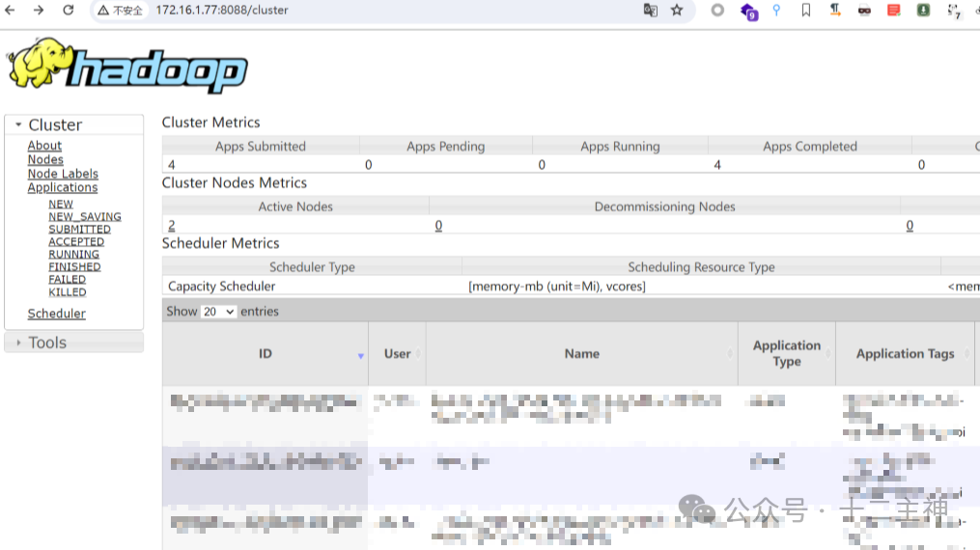The image size is (980, 550).
Task: Click the ID column sort arrow
Action: pyautogui.click(x=361, y=356)
